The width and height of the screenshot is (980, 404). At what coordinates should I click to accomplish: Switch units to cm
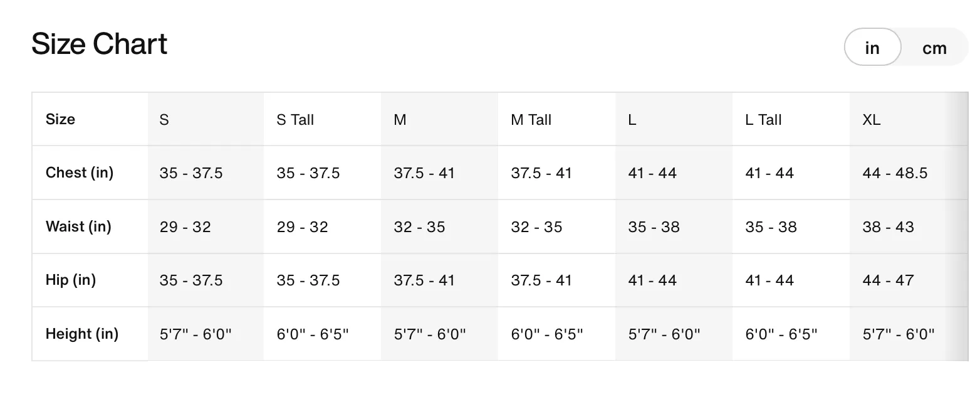point(934,48)
